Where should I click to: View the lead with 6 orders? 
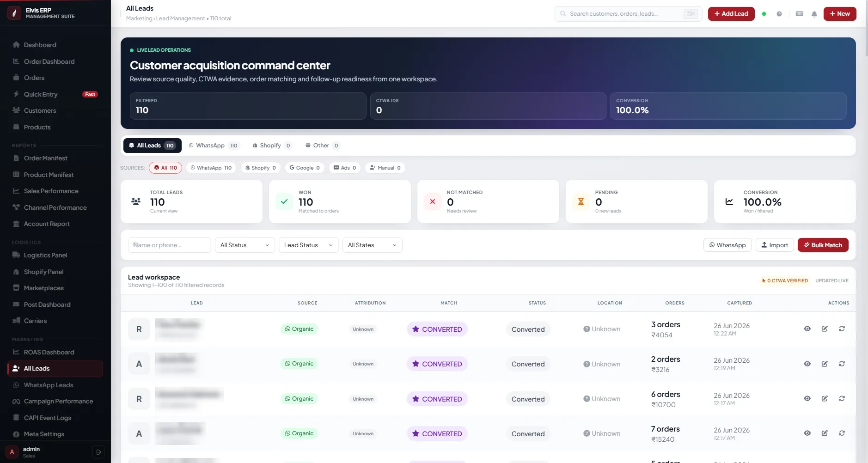click(807, 399)
